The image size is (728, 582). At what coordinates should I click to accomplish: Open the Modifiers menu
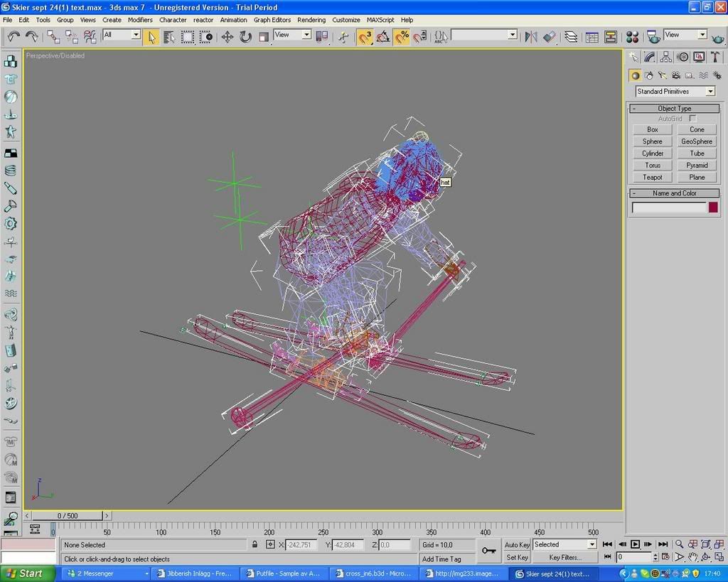(x=140, y=20)
